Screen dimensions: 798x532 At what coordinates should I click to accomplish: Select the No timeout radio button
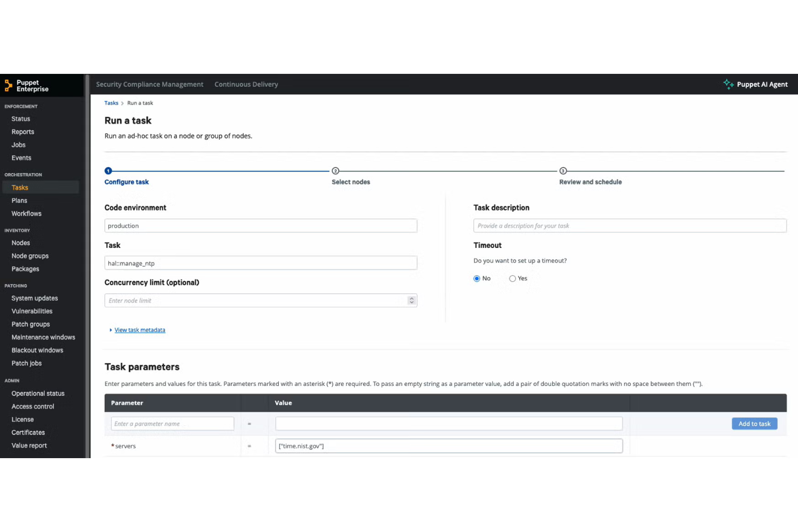tap(476, 278)
